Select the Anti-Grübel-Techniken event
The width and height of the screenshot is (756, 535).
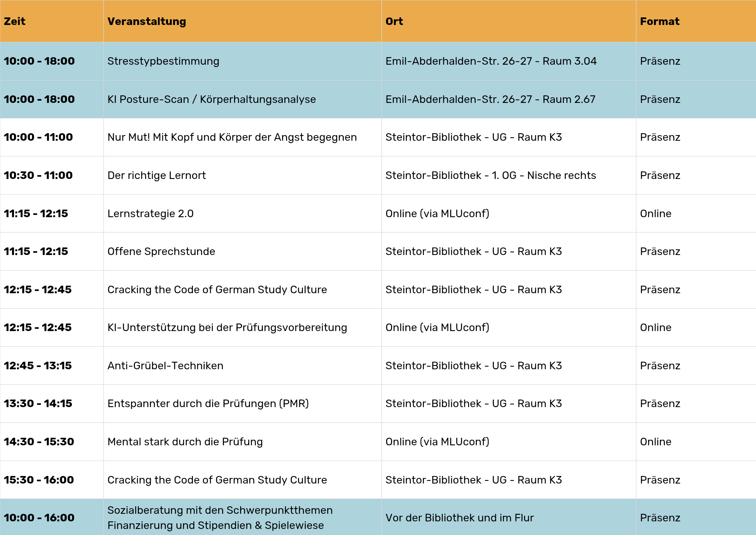[242, 365]
